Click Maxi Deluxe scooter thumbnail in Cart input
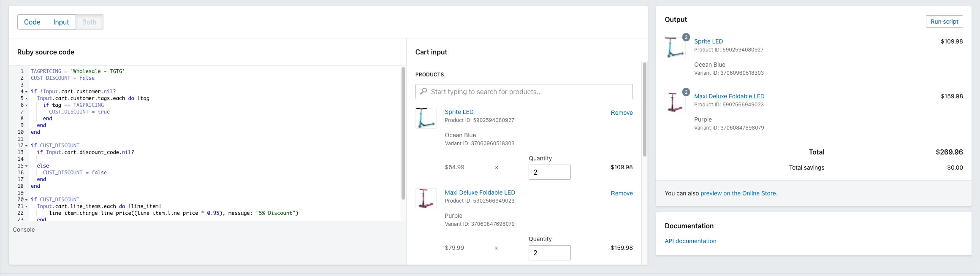 click(x=426, y=198)
